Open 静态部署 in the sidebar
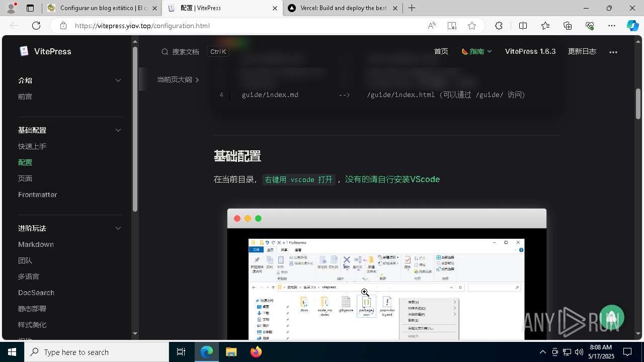Viewport: 644px width, 362px height. tap(32, 309)
